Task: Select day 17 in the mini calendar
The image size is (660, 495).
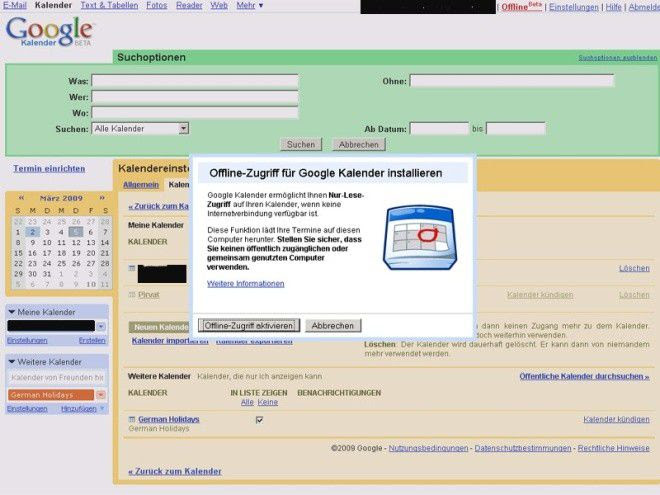Action: 47,253
